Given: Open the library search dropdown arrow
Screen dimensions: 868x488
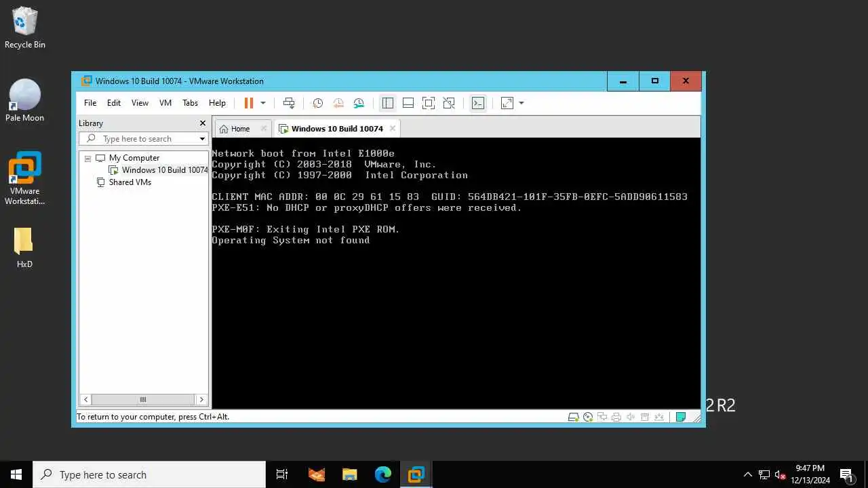Looking at the screenshot, I should tap(202, 139).
